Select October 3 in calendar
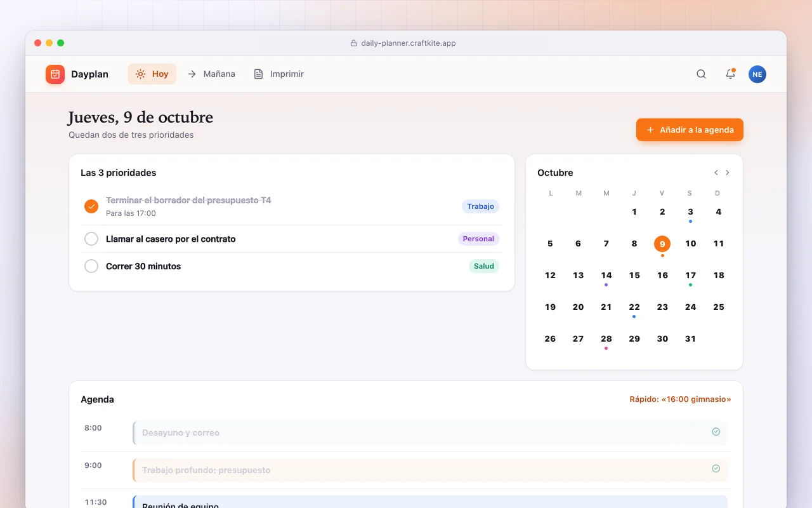This screenshot has width=812, height=508. [x=690, y=212]
